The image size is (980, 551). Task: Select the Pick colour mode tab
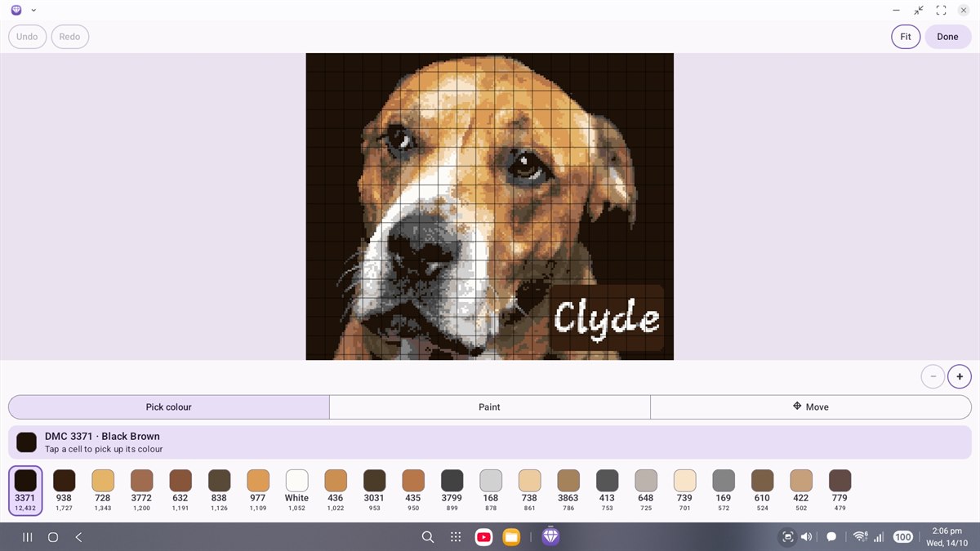tap(169, 407)
